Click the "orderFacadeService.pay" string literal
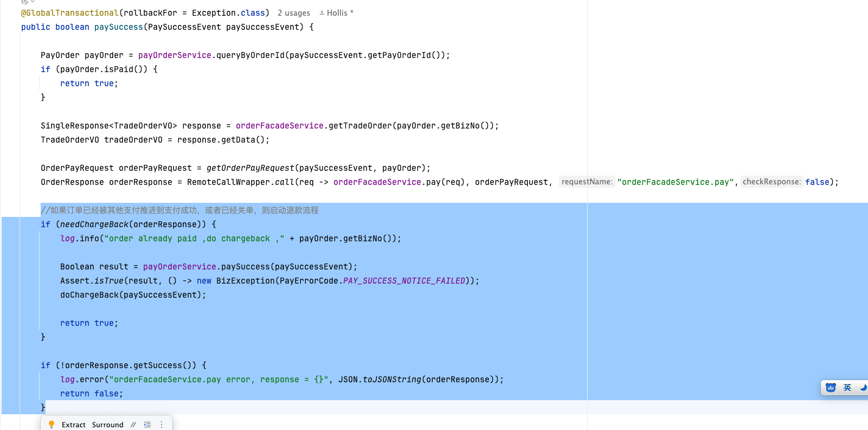This screenshot has width=868, height=430. [x=675, y=182]
